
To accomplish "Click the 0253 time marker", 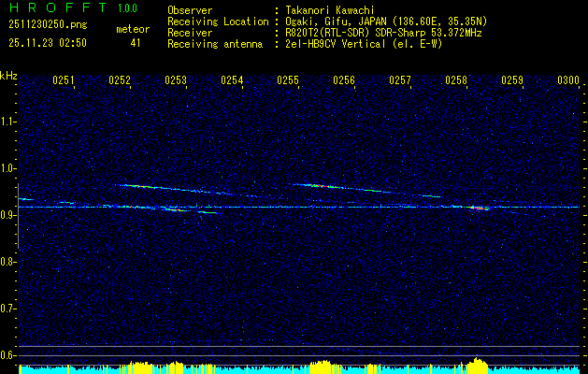I will (x=176, y=80).
